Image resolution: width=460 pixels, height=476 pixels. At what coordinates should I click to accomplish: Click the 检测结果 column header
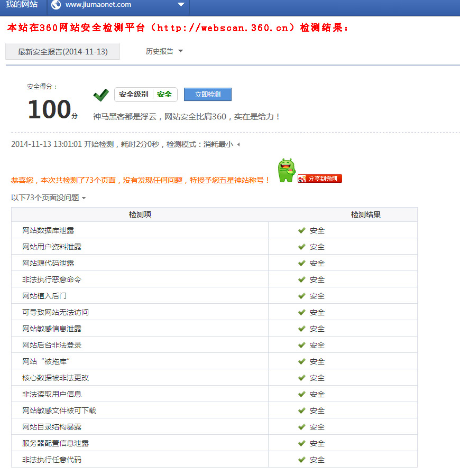coord(365,214)
